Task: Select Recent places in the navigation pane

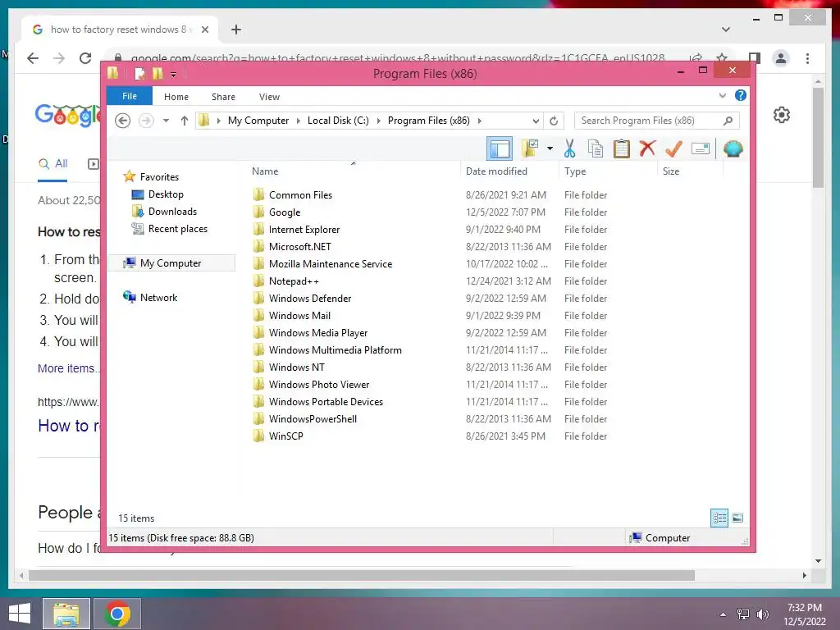Action: point(178,229)
